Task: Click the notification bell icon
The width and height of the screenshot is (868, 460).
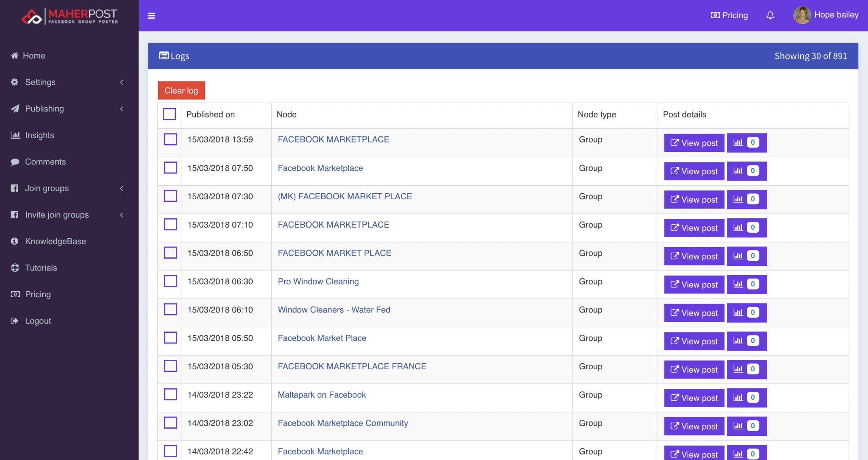Action: [770, 15]
